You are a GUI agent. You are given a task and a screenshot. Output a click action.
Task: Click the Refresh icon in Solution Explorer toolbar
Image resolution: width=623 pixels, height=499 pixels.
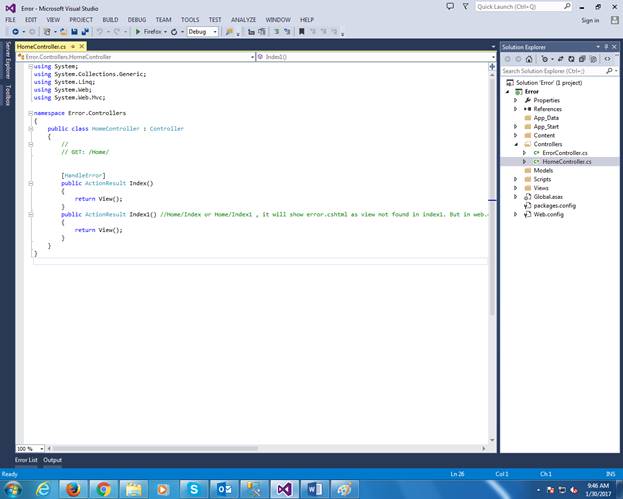coord(571,59)
